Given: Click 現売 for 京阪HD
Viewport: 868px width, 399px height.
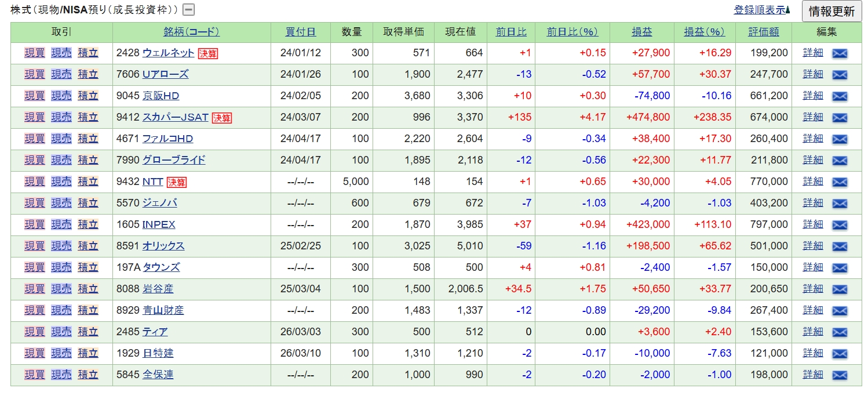Looking at the screenshot, I should click(x=61, y=96).
